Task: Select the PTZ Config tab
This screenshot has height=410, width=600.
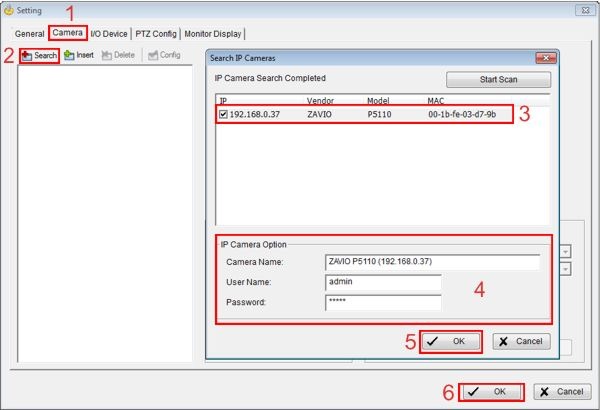Action: (156, 33)
